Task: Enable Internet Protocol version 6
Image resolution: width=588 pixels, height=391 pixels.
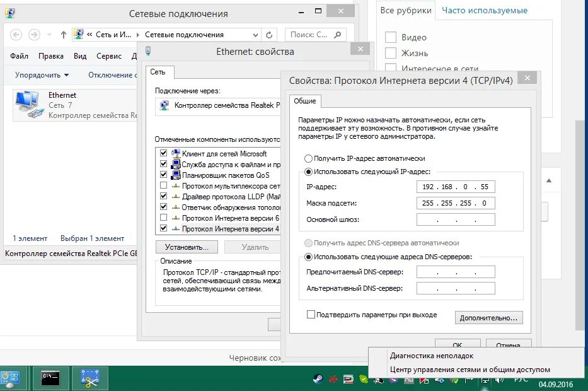Action: coord(163,218)
